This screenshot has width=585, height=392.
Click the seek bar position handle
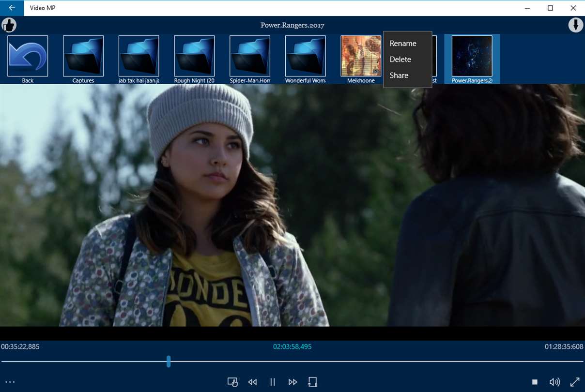(169, 362)
